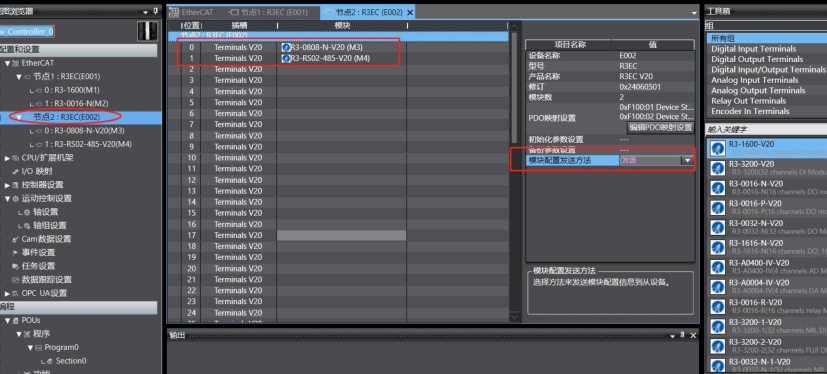Viewport: 827px width, 374px height.
Task: Open the tab list dropdown arrow
Action: point(695,13)
